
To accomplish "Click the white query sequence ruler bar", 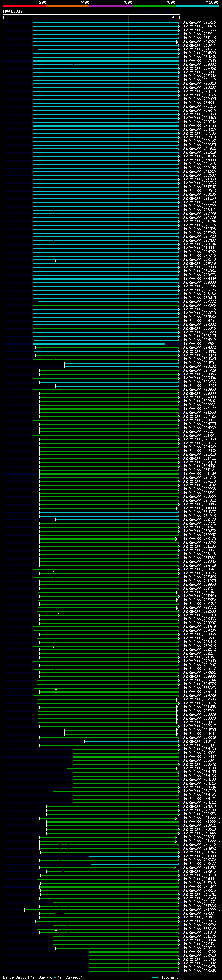I will (x=92, y=14).
